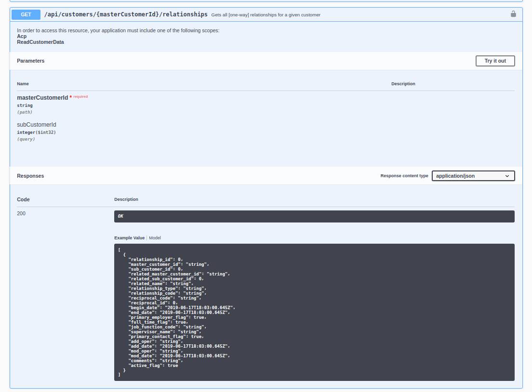Click the "reciprocal_code" line in example
This screenshot has height=392, width=532.
pos(165,298)
